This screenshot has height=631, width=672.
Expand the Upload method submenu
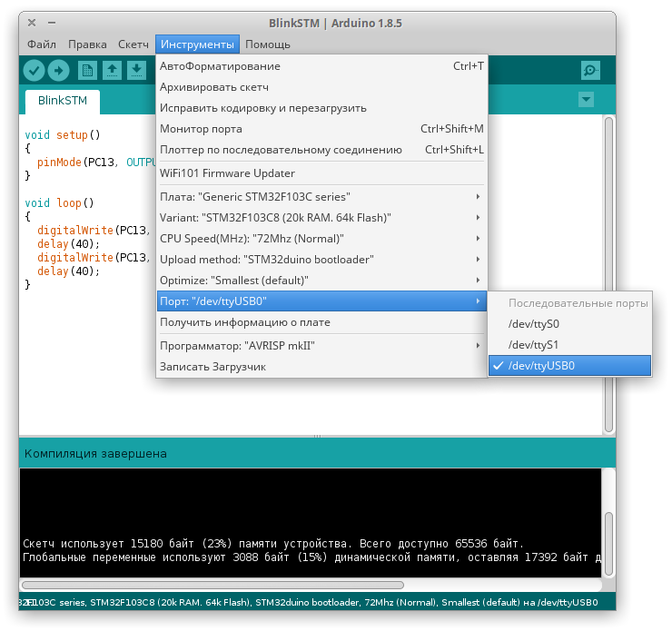(321, 260)
